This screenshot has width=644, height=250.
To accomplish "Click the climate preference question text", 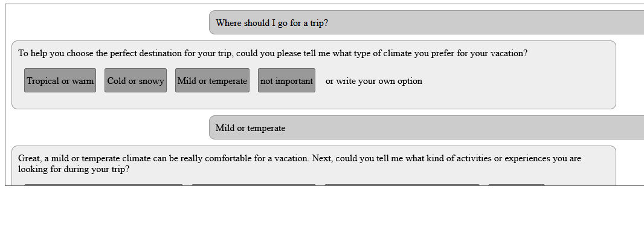I will pyautogui.click(x=272, y=53).
